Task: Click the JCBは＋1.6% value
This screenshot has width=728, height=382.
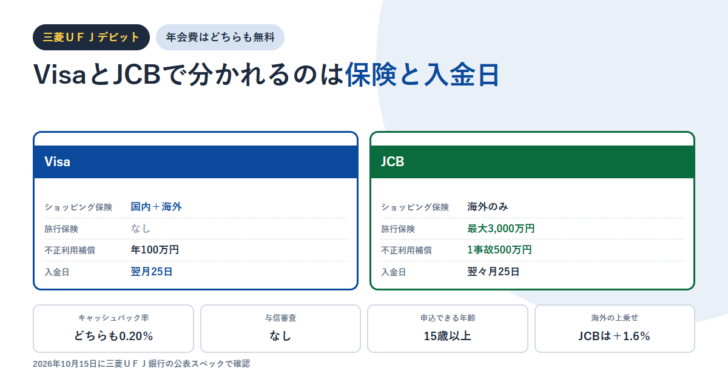Action: [614, 336]
